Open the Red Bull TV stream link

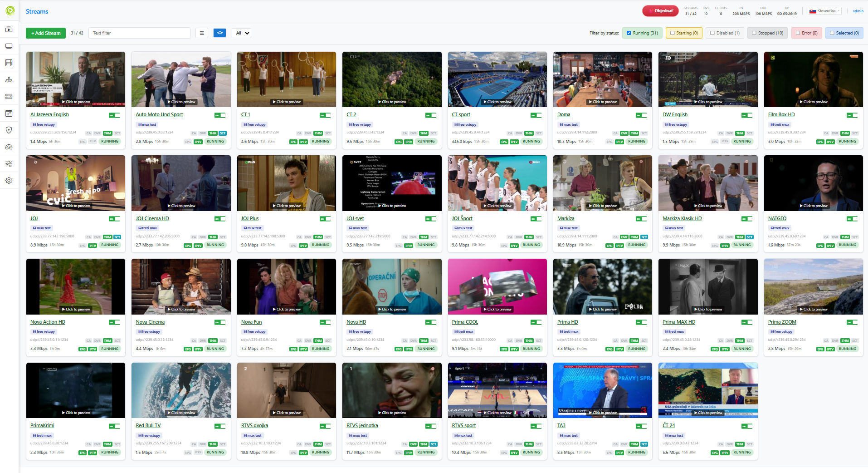pyautogui.click(x=148, y=425)
